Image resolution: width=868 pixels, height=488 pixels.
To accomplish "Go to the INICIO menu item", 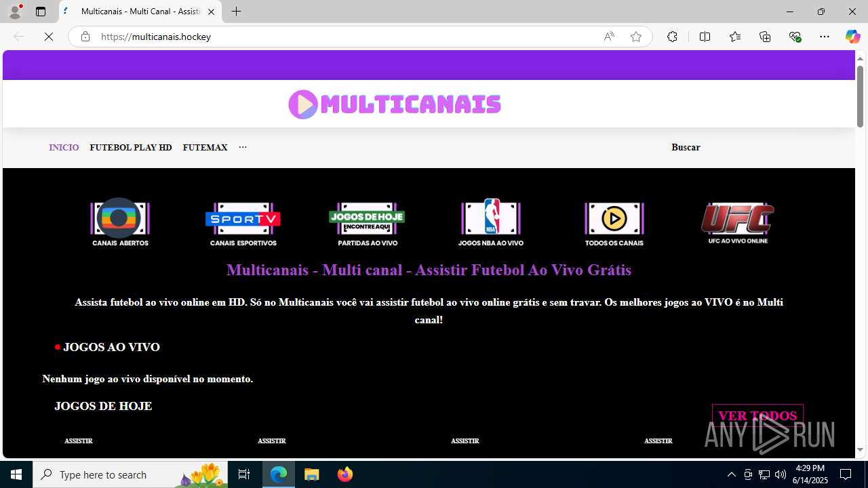I will (x=64, y=147).
